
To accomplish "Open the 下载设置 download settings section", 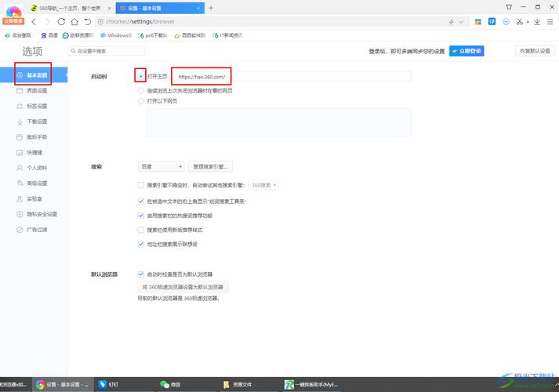I will click(x=36, y=122).
